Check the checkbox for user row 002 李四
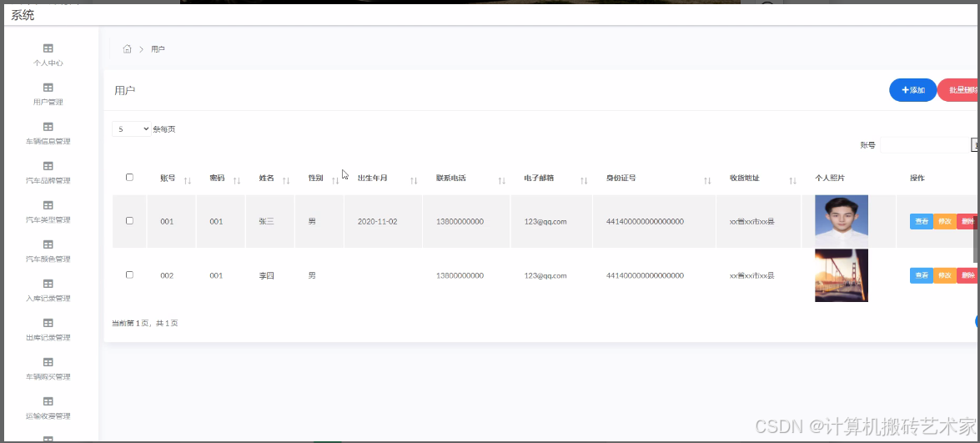980x443 pixels. tap(129, 275)
